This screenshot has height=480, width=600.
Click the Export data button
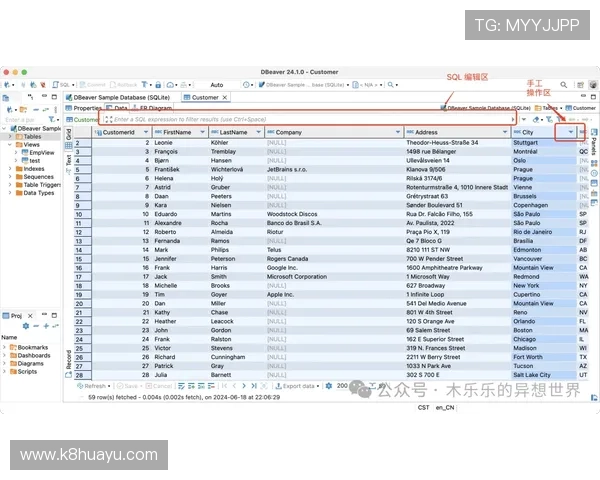297,386
